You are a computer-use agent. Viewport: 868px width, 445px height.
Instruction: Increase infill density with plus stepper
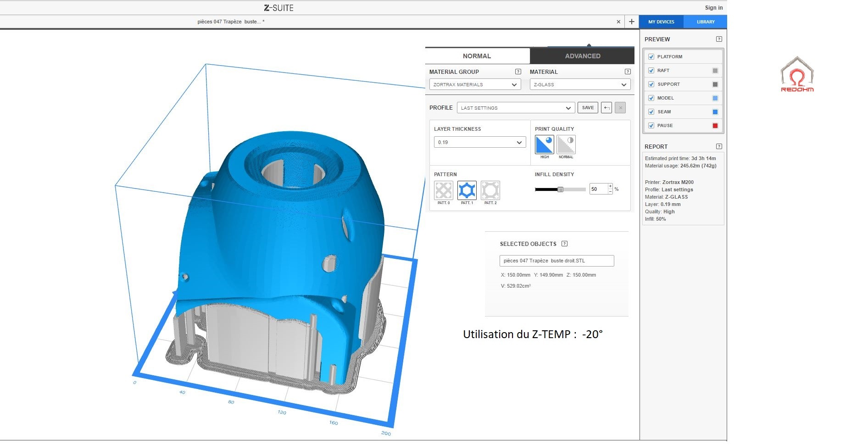610,186
